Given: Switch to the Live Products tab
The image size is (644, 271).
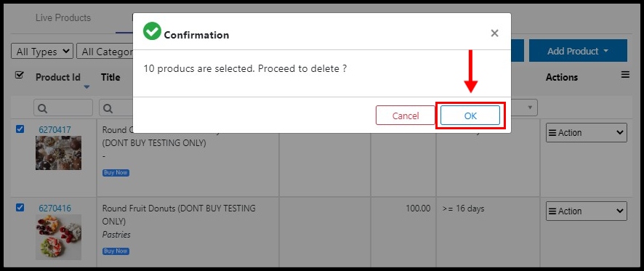Looking at the screenshot, I should click(x=63, y=18).
